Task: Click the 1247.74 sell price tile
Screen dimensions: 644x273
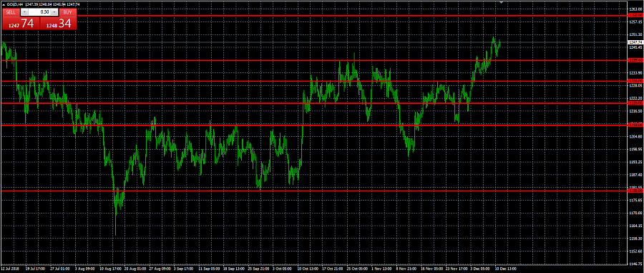Action: [x=21, y=24]
